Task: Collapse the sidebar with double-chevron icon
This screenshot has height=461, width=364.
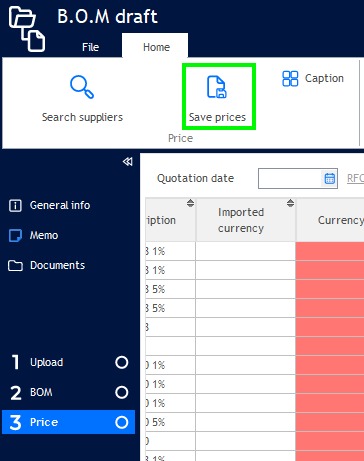Action: 127,162
